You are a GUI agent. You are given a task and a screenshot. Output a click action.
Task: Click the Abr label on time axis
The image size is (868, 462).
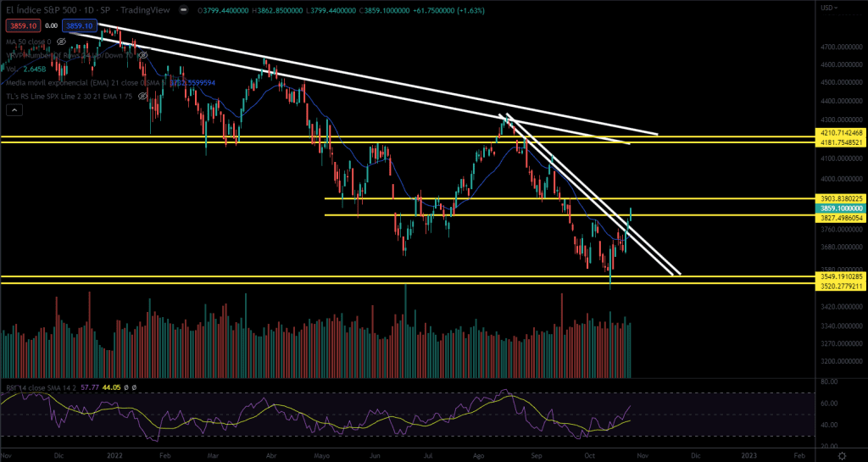(270, 455)
